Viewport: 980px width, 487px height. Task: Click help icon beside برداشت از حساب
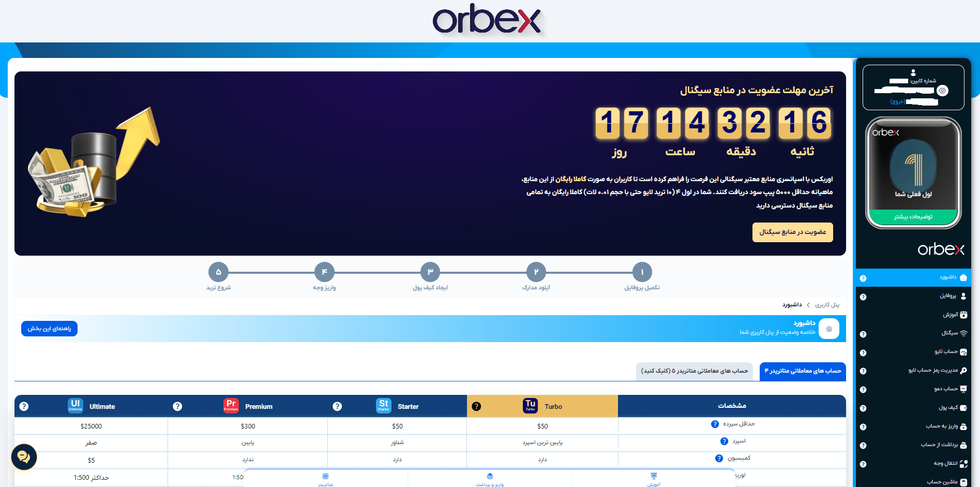coord(863,446)
